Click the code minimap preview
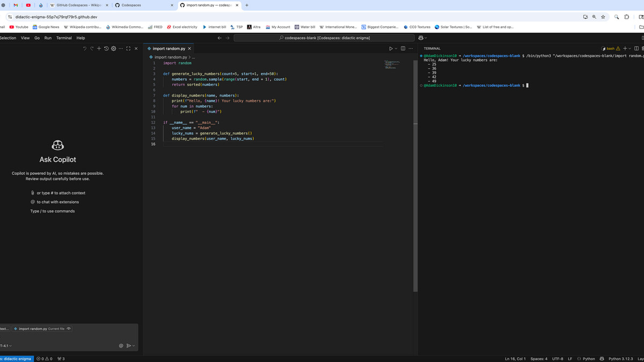 [x=393, y=65]
